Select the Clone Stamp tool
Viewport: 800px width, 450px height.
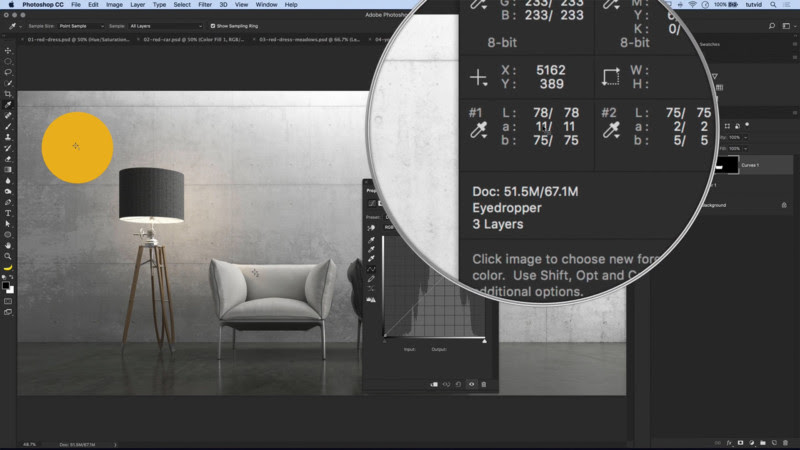[x=8, y=137]
